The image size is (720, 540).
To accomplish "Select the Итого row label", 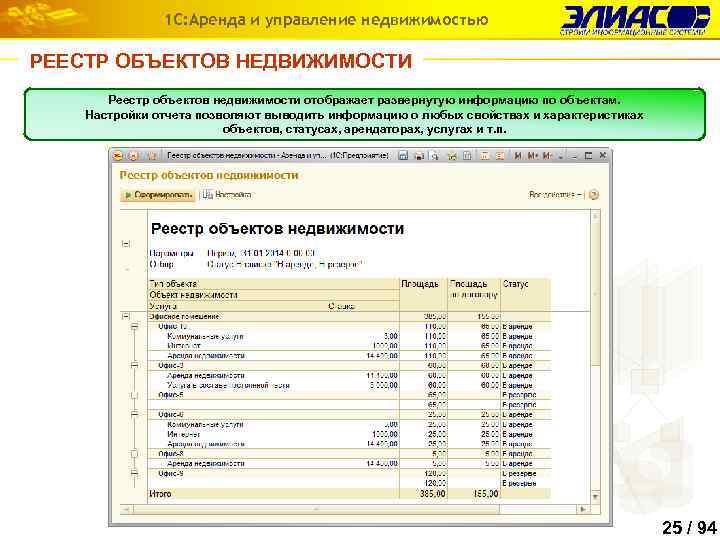I will [x=160, y=494].
